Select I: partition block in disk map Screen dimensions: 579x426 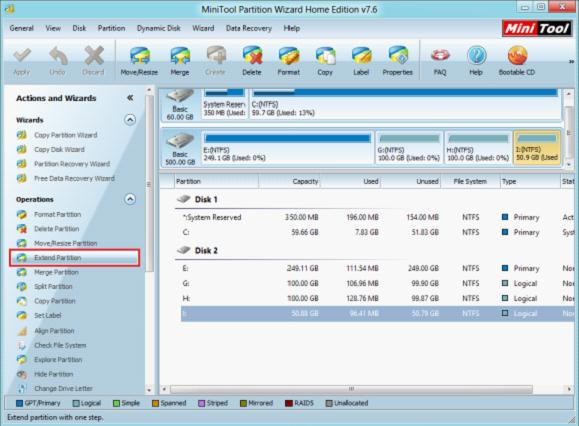click(537, 148)
